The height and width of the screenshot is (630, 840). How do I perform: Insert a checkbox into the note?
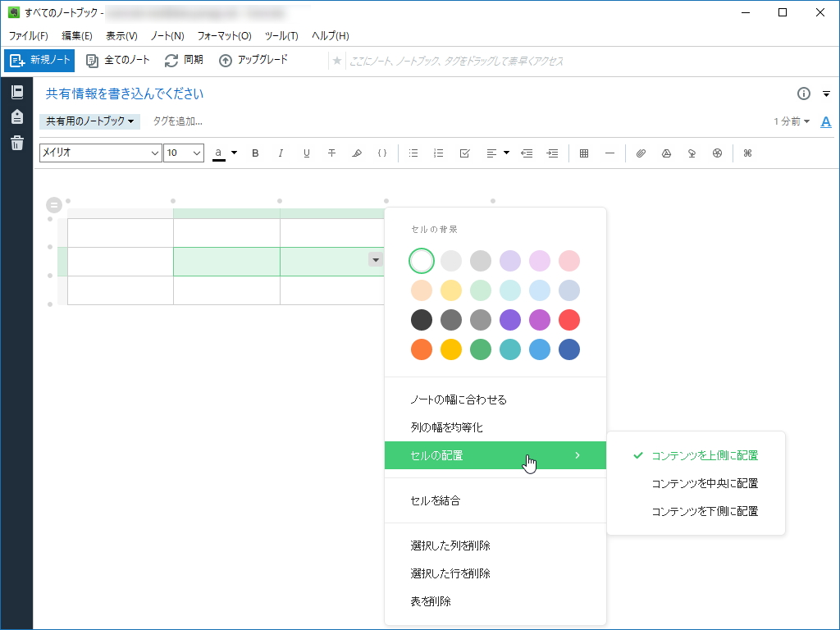(x=464, y=153)
